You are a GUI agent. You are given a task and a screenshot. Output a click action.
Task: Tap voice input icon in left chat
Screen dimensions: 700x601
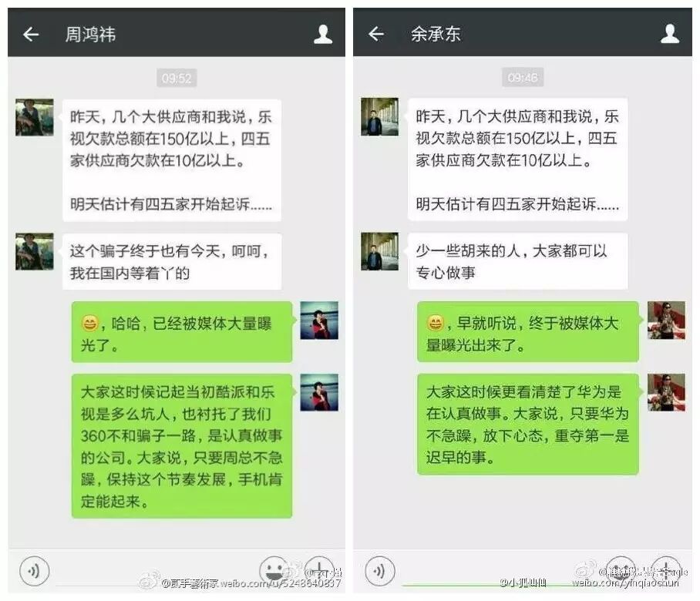pos(34,571)
